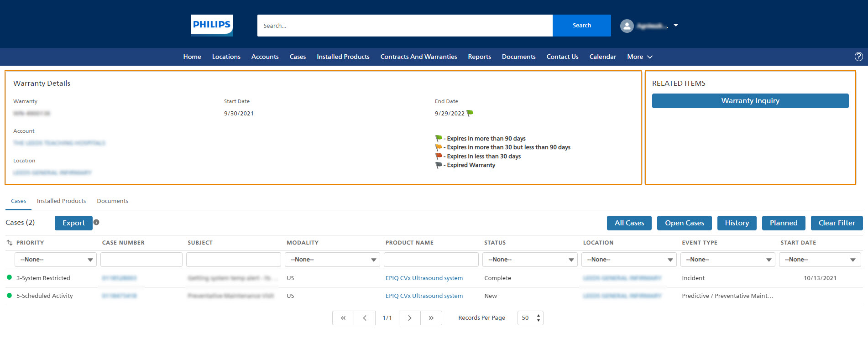
Task: Sort table using Priority sort arrows icon
Action: (10, 243)
